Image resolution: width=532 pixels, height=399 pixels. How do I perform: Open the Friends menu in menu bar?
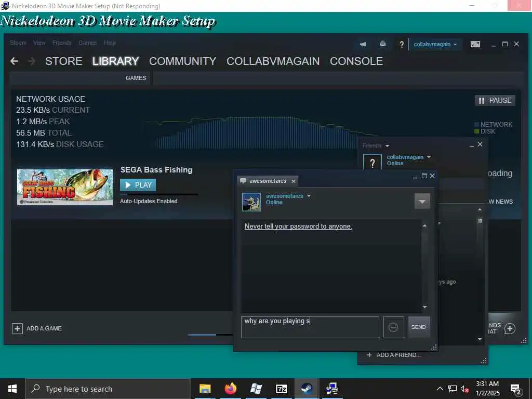point(62,43)
